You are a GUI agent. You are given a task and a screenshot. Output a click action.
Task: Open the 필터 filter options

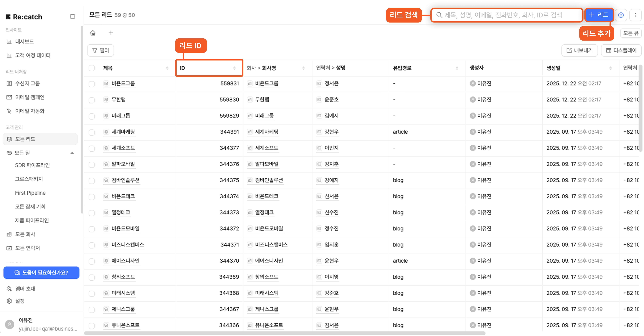(x=100, y=50)
